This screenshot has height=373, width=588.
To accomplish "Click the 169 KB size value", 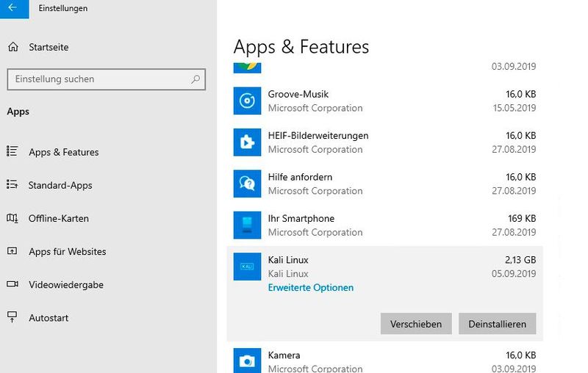I will click(522, 218).
